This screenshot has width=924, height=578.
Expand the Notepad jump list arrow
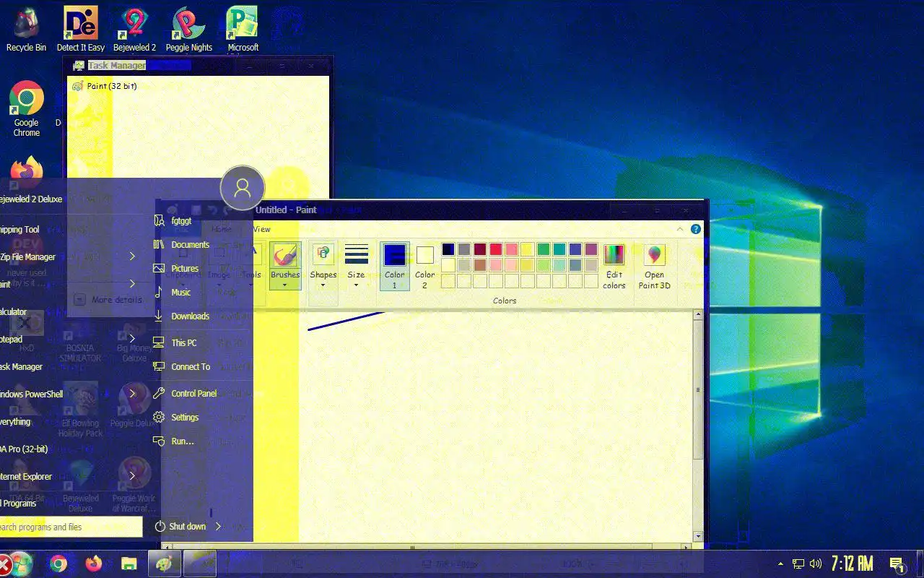click(x=132, y=339)
